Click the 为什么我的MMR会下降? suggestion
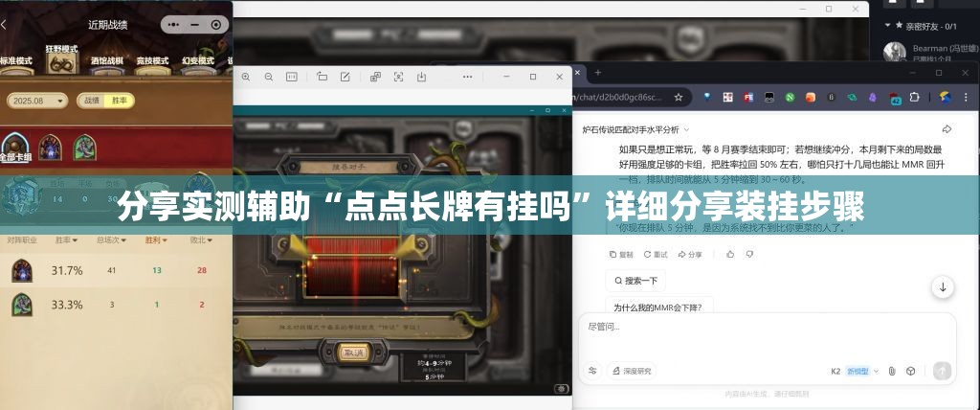Viewport: 980px width, 410px height. pyautogui.click(x=659, y=307)
